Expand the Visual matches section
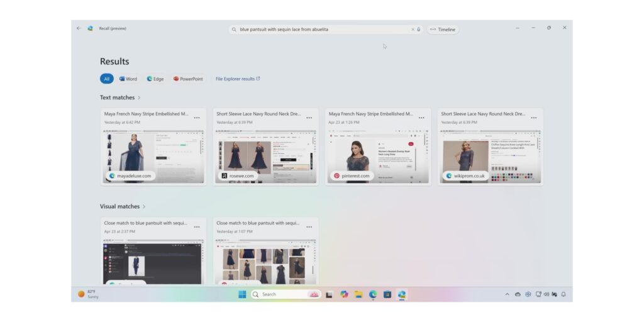 pos(123,206)
